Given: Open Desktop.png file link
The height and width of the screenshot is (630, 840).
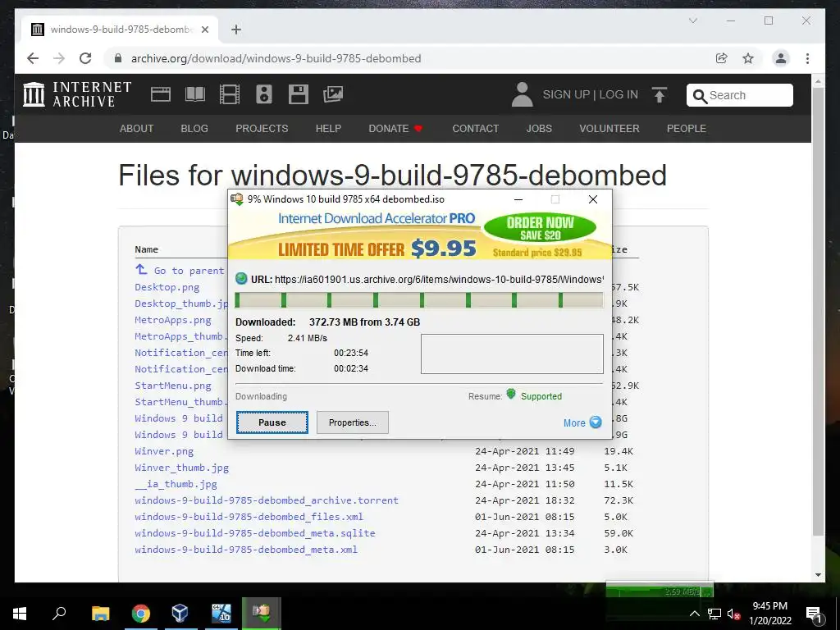Looking at the screenshot, I should [x=167, y=287].
